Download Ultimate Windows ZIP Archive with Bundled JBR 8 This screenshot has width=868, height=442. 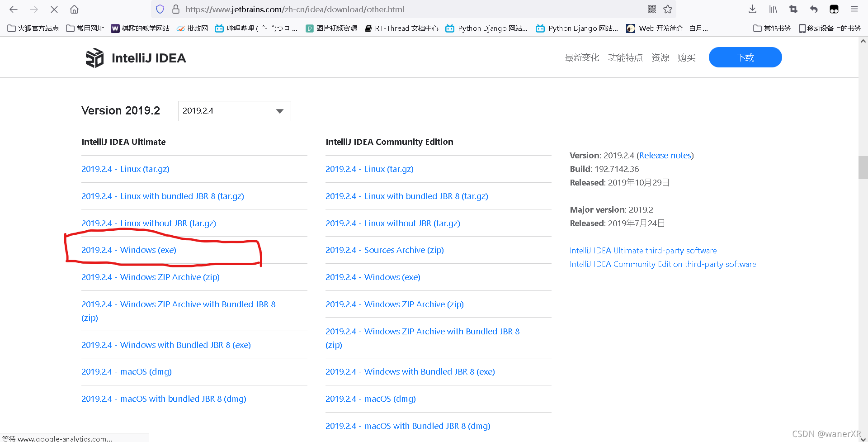[178, 311]
